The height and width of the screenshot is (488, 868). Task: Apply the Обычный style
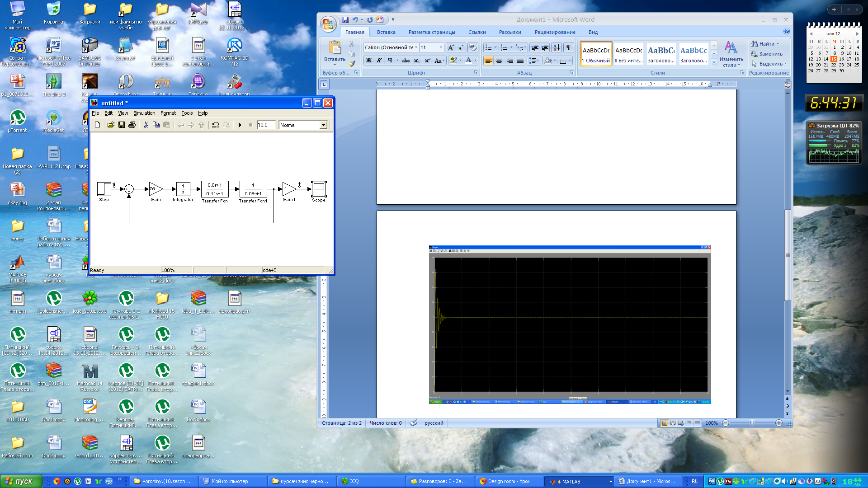(x=596, y=54)
